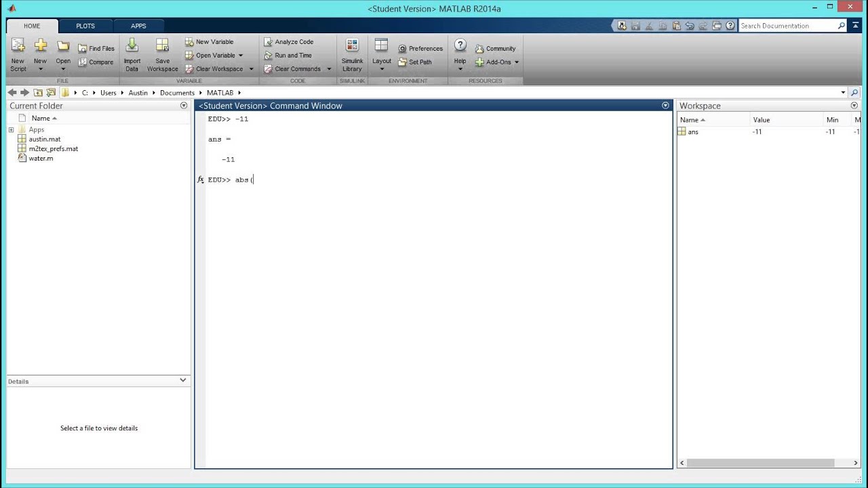Expand the Add-Ons dropdown arrow
This screenshot has height=488, width=868.
517,62
